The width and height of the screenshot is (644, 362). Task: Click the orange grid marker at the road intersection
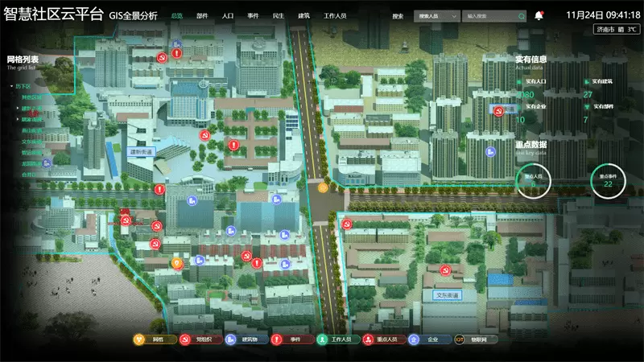click(323, 188)
